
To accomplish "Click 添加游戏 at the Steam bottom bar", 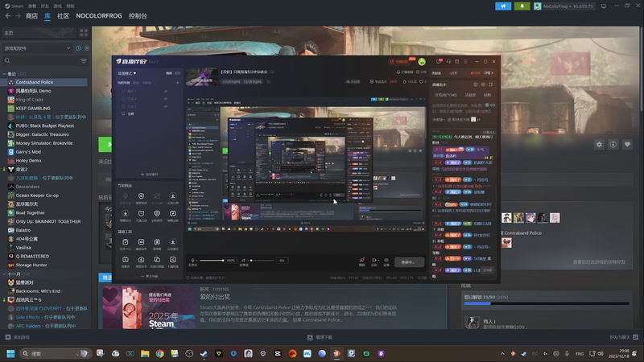I will point(17,337).
